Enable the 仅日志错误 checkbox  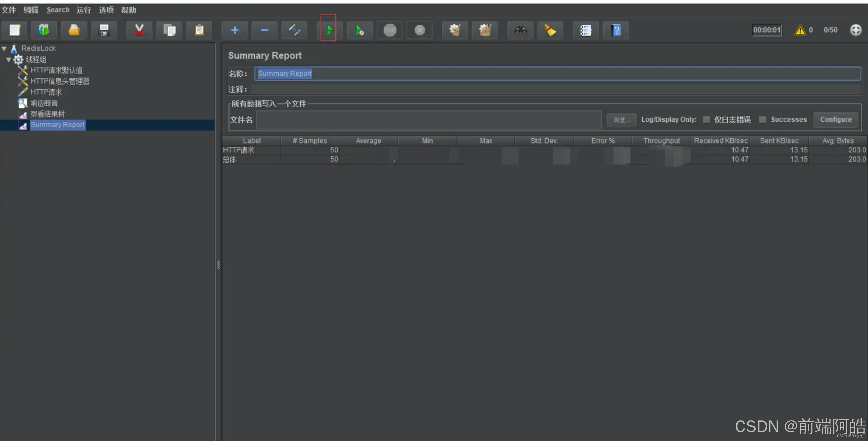pyautogui.click(x=707, y=120)
